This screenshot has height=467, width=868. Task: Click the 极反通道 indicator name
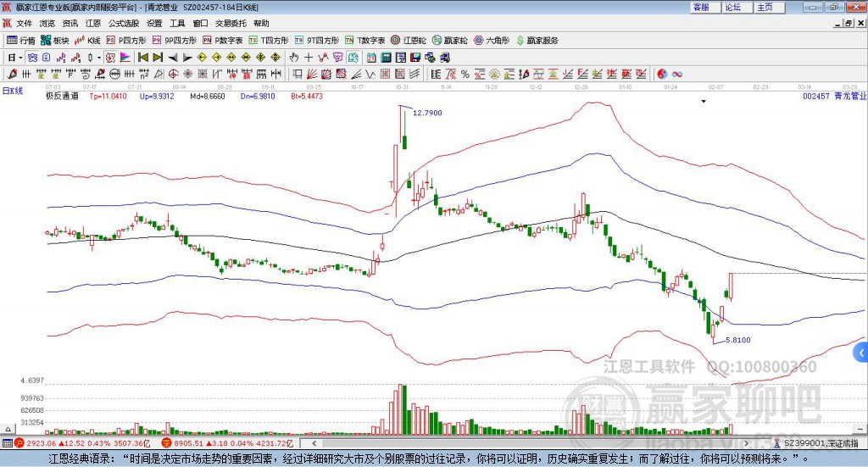62,96
